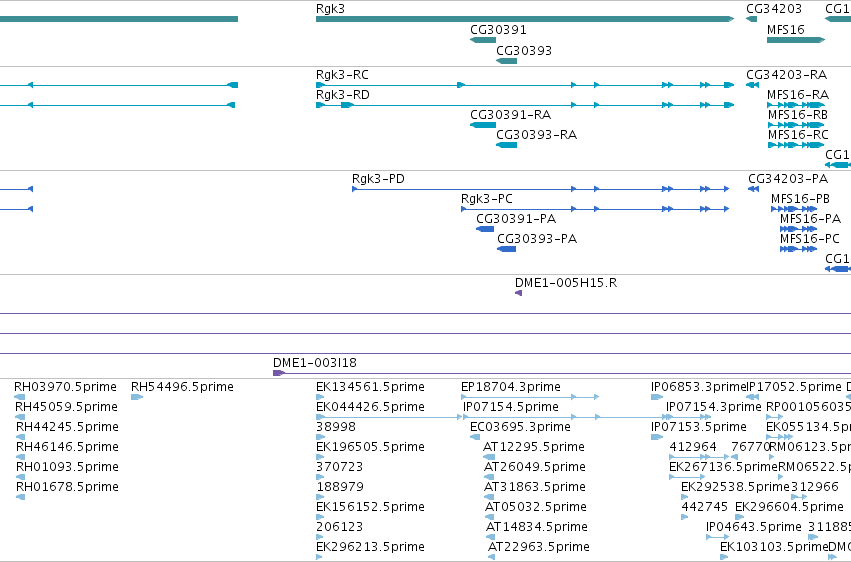The image size is (851, 562).
Task: Select the AT31863.5prime EST label
Action: (x=535, y=488)
